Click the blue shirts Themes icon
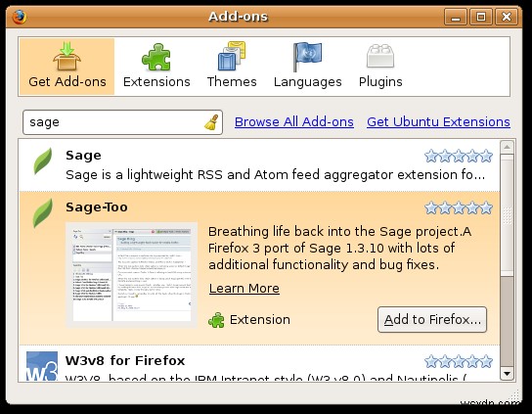Viewport: 532px width, 414px height. pyautogui.click(x=232, y=57)
